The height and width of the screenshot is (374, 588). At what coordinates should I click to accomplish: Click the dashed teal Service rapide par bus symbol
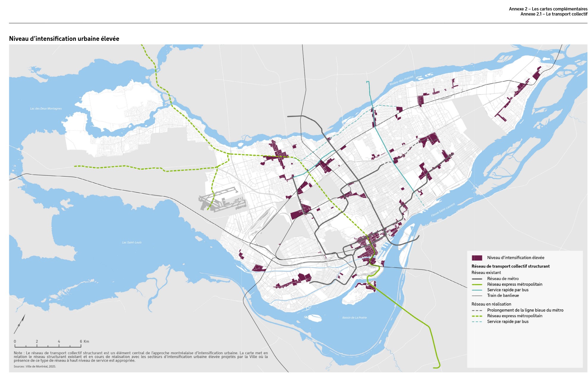pos(477,322)
